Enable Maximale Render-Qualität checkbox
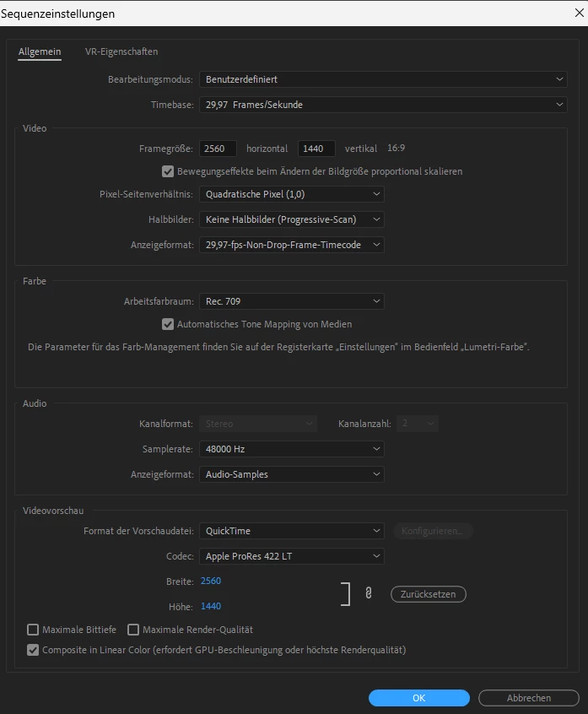The image size is (588, 714). 133,630
